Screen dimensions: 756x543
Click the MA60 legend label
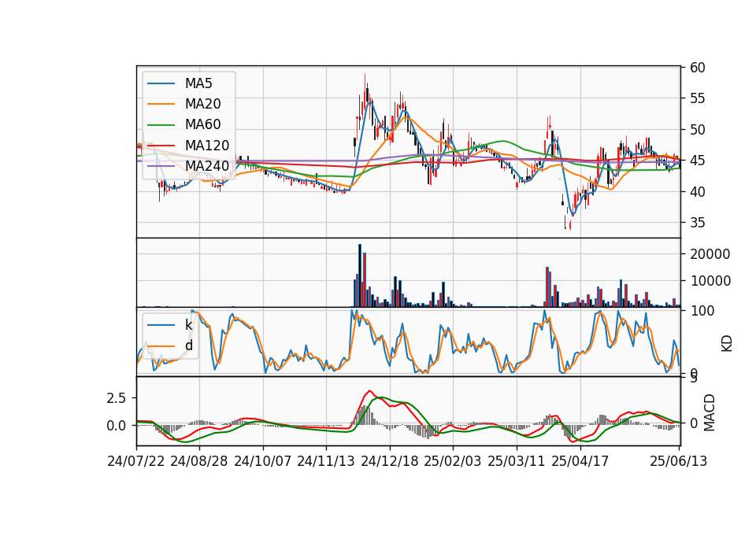tap(202, 124)
